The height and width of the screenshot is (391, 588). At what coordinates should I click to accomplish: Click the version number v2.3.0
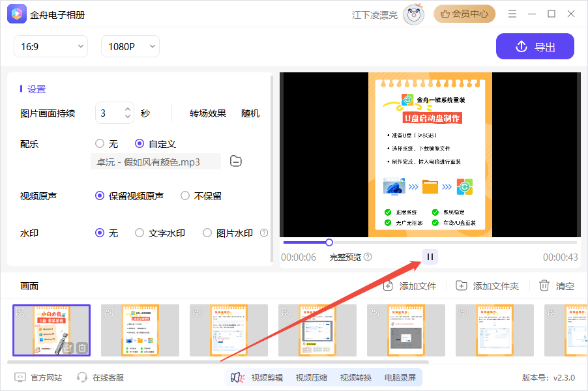(548, 377)
